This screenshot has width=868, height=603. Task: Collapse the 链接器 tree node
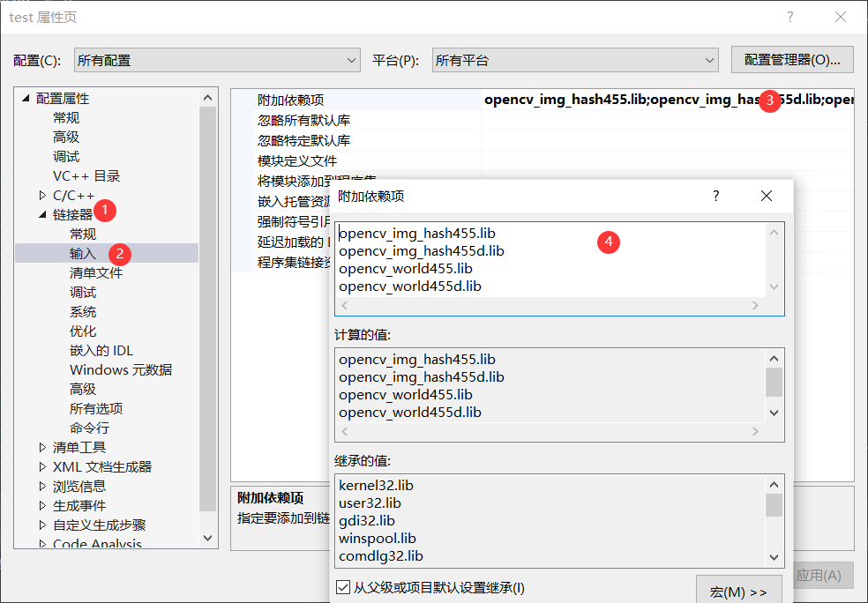(41, 212)
